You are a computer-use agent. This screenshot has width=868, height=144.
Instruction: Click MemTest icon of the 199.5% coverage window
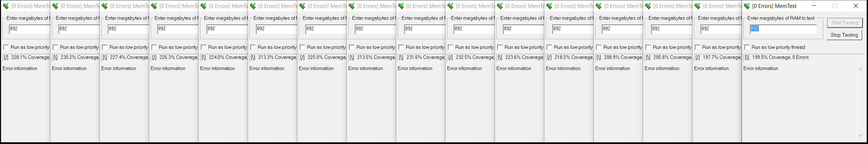pos(747,6)
